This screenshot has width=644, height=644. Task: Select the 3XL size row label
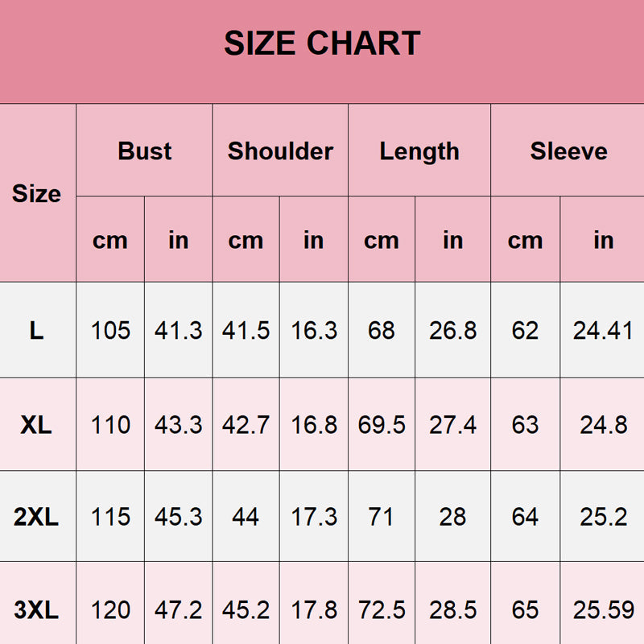click(37, 611)
